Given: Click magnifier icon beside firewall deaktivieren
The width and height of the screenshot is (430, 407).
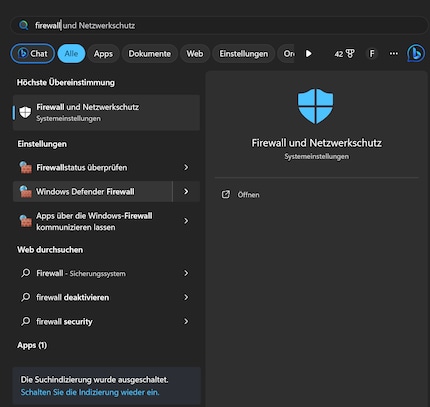Looking at the screenshot, I should 25,297.
